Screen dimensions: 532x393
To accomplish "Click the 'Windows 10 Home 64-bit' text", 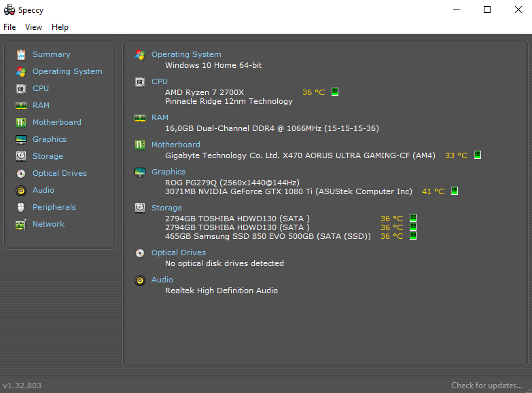I will [213, 65].
